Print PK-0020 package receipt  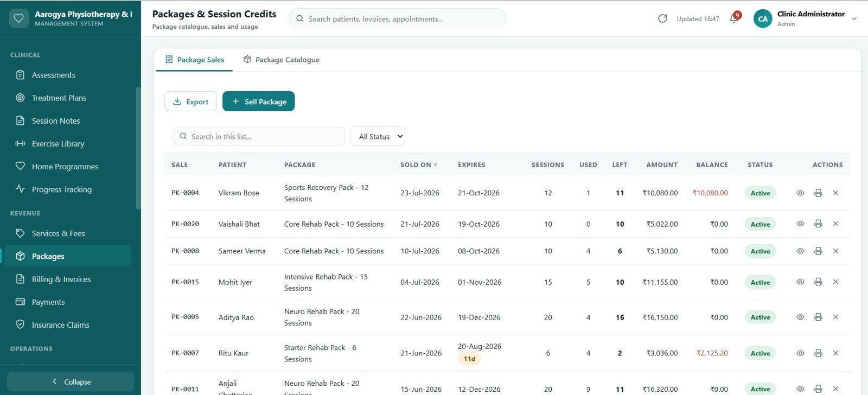coord(818,224)
